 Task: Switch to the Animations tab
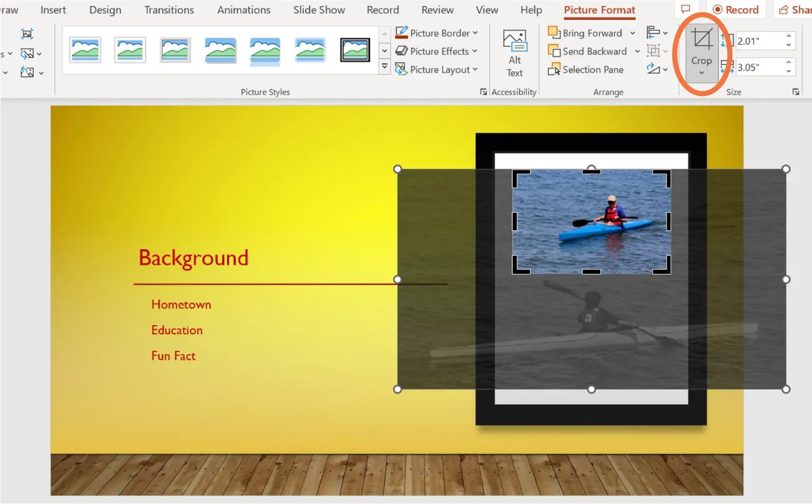243,10
